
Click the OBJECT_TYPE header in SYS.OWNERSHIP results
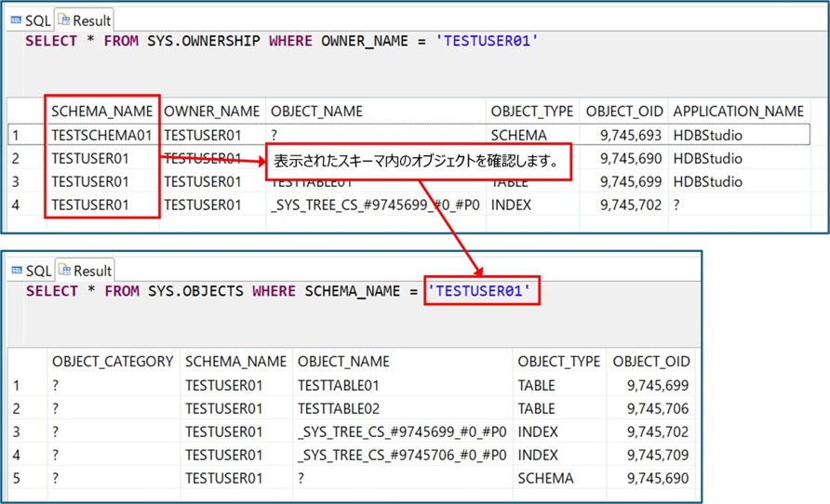(531, 111)
